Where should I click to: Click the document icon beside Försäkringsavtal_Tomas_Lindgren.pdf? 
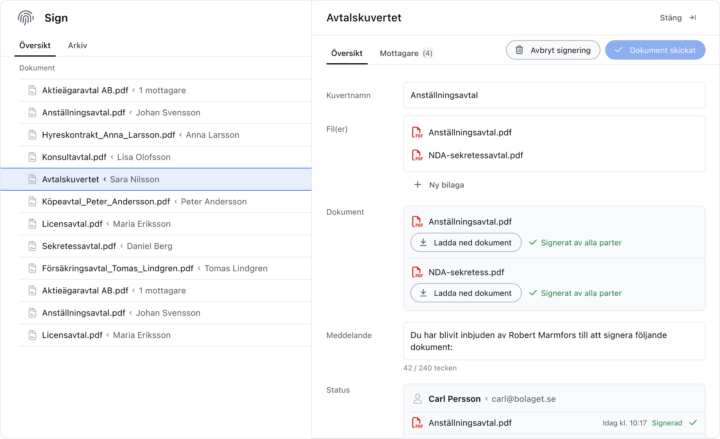coord(32,268)
